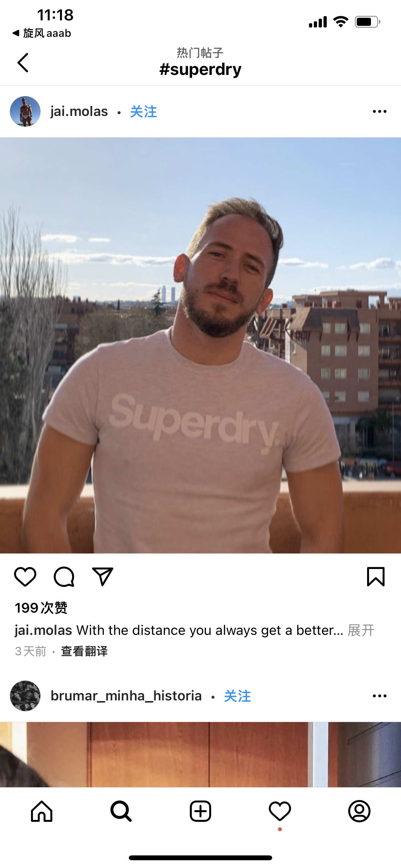Open the brumar_minha_historia profile avatar
Screen dimensions: 401x868
(x=25, y=696)
